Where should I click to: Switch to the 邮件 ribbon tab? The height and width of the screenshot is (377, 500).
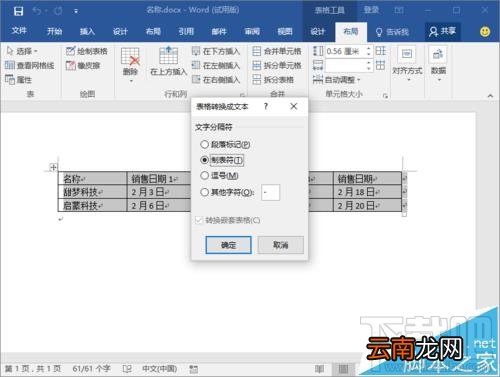pos(219,31)
